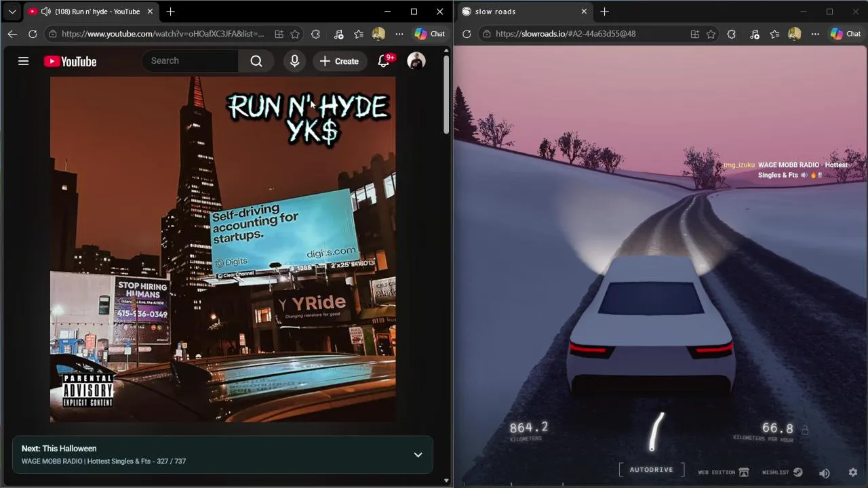Open split screen icon in YouTube address bar

click(279, 34)
